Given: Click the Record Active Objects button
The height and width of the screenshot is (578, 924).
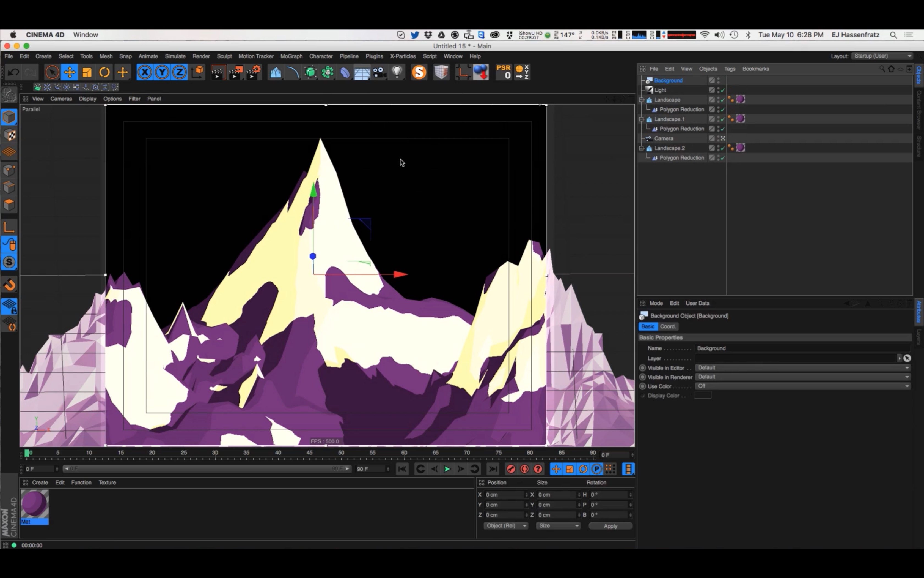Looking at the screenshot, I should click(x=511, y=469).
